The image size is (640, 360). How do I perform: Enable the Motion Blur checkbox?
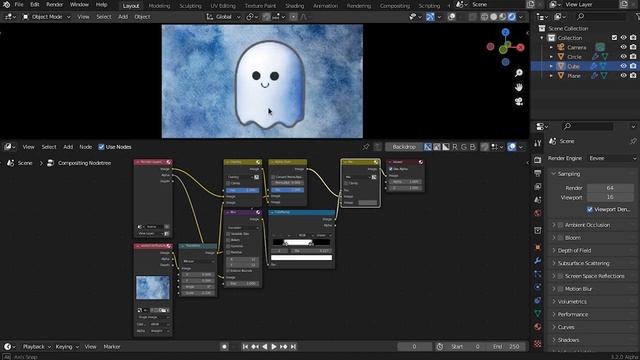pyautogui.click(x=560, y=289)
